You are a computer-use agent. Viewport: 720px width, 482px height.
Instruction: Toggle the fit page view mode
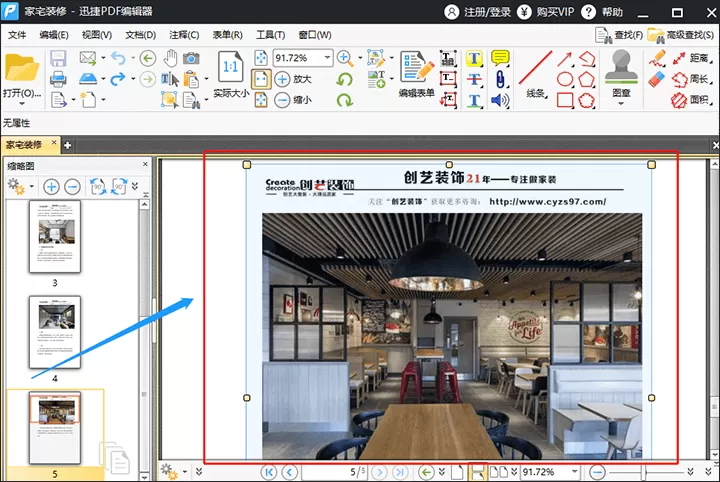261,79
